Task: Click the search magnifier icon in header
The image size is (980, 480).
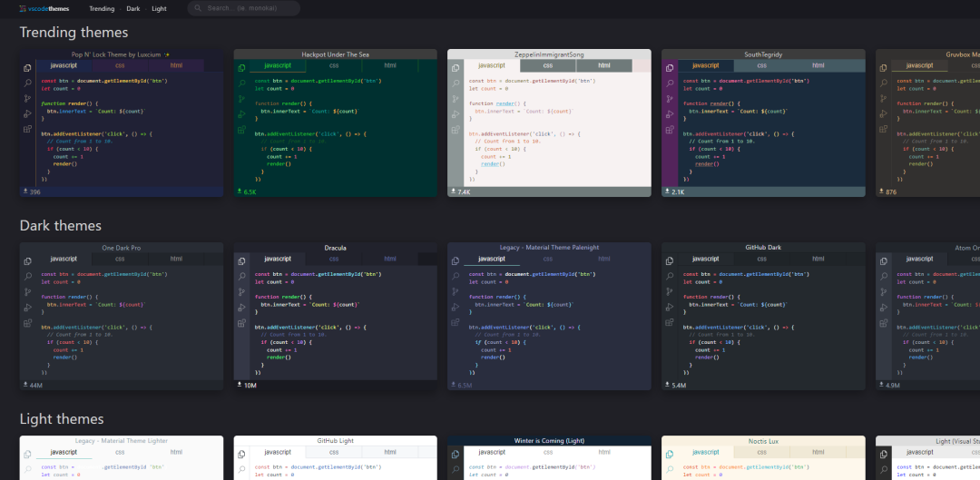Action: (x=198, y=9)
